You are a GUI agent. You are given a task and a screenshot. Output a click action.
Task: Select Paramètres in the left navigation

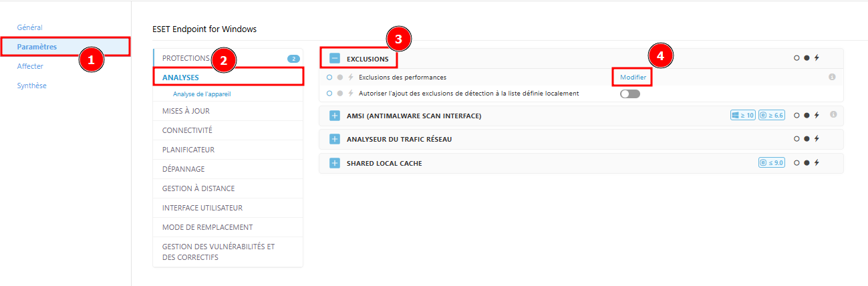pyautogui.click(x=37, y=47)
